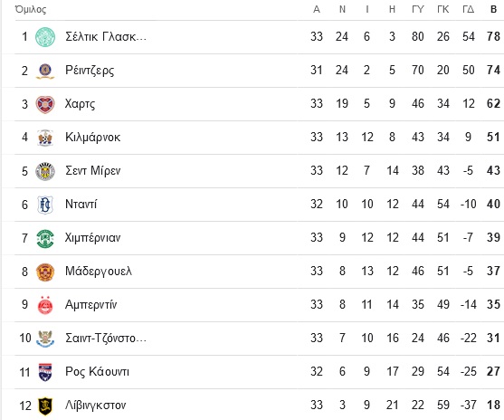Viewport: 504px width, 420px height.
Task: Click the Celtic club crest icon
Action: 45,37
